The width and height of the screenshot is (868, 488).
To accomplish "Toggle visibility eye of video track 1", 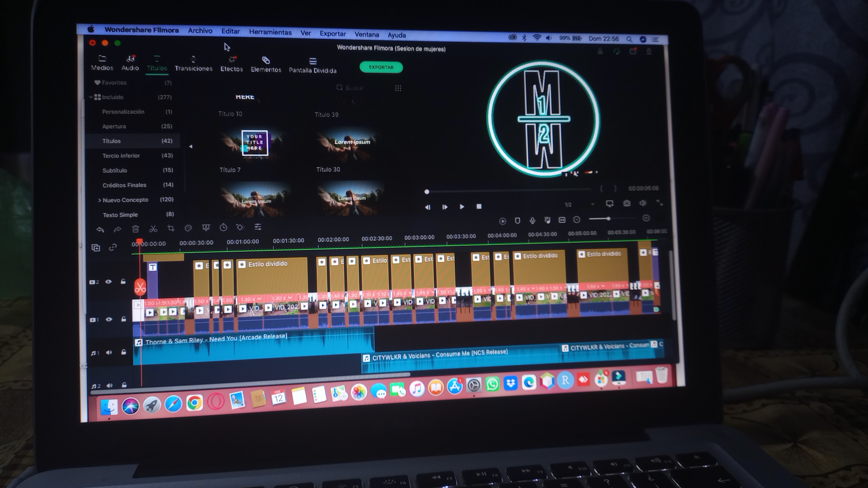I will coord(108,319).
